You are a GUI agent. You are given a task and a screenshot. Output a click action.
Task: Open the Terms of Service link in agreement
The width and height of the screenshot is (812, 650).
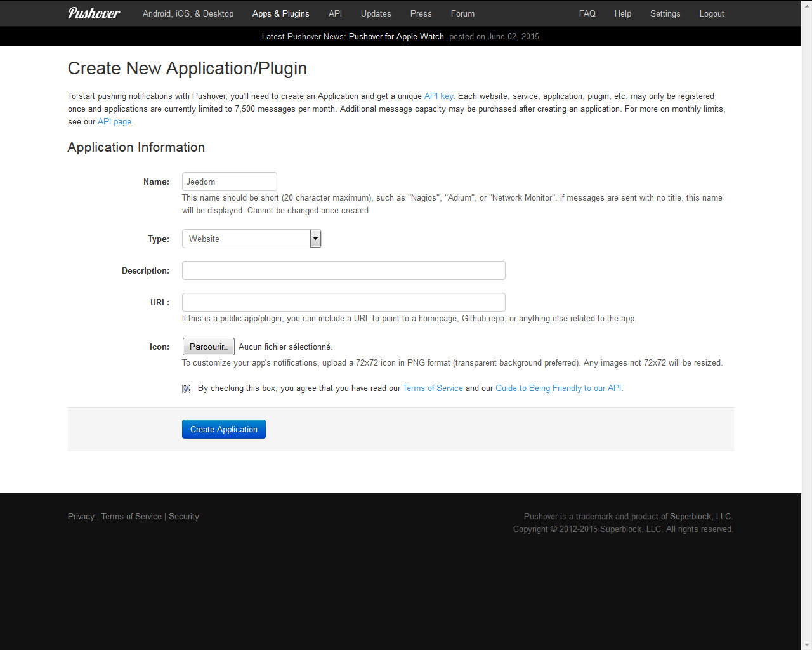[x=433, y=388]
